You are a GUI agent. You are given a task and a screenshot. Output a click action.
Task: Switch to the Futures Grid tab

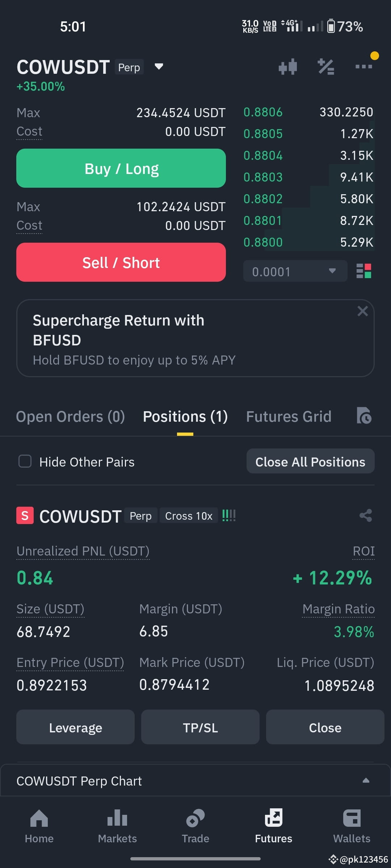click(x=289, y=417)
